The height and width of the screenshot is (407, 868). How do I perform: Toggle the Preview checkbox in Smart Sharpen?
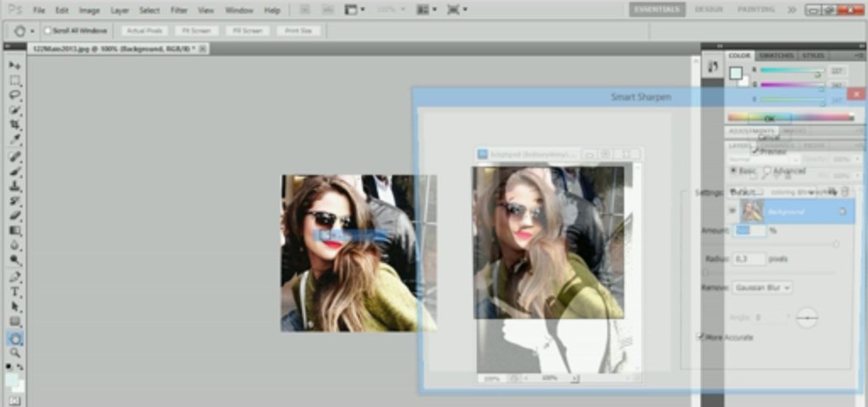click(x=756, y=151)
